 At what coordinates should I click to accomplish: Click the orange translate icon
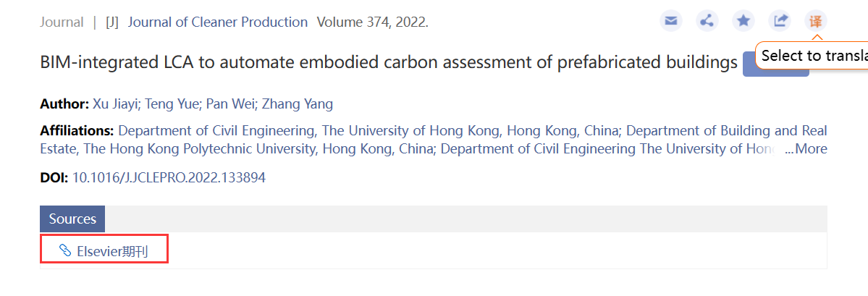[815, 21]
